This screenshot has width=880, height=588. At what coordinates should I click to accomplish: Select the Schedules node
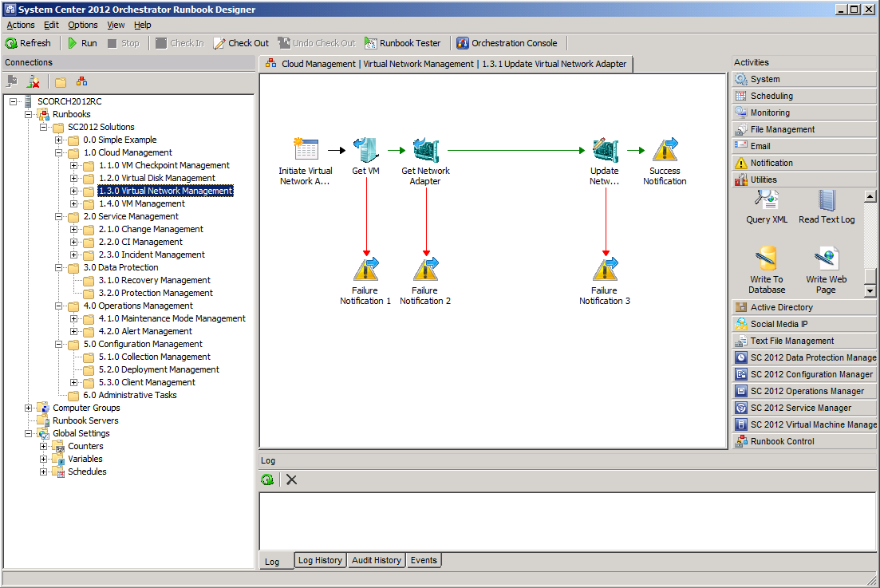pos(87,472)
